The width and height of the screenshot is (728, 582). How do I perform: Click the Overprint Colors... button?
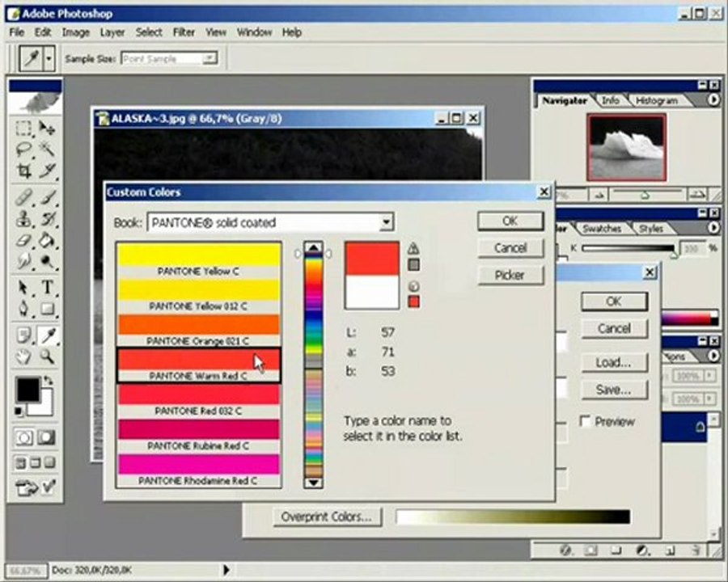[327, 517]
